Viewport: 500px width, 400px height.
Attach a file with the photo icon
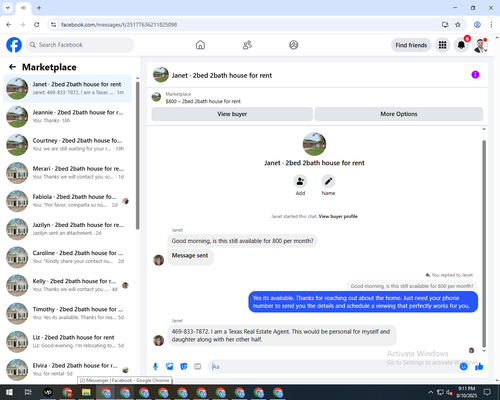(170, 367)
